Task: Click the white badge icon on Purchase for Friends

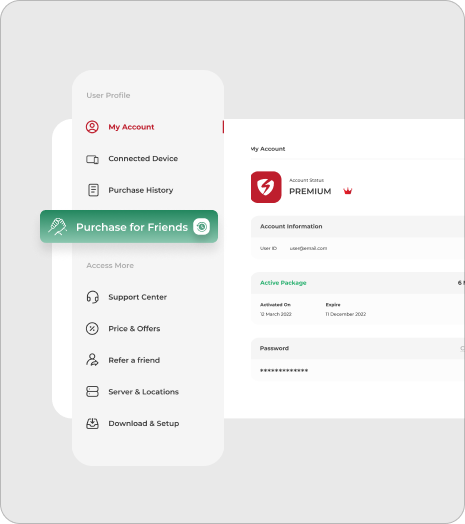Action: click(x=202, y=227)
